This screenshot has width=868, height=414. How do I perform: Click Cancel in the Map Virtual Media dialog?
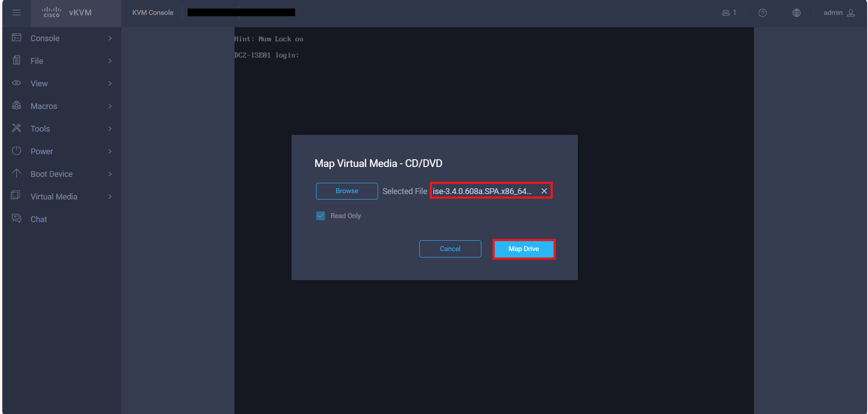450,249
